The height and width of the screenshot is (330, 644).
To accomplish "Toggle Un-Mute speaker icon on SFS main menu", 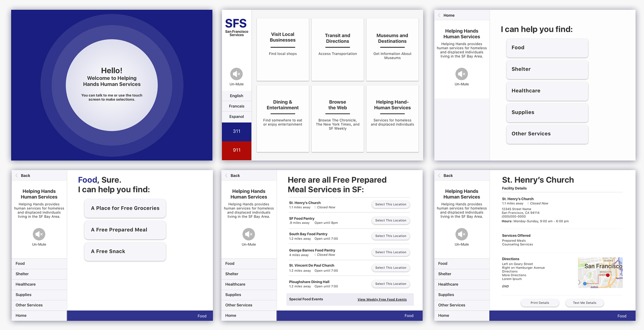I will 236,74.
